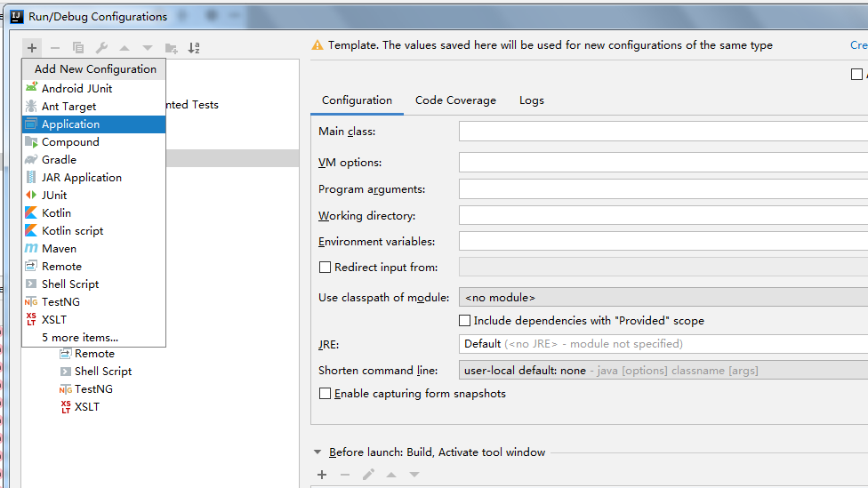Switch to the Code Coverage tab

(x=455, y=100)
